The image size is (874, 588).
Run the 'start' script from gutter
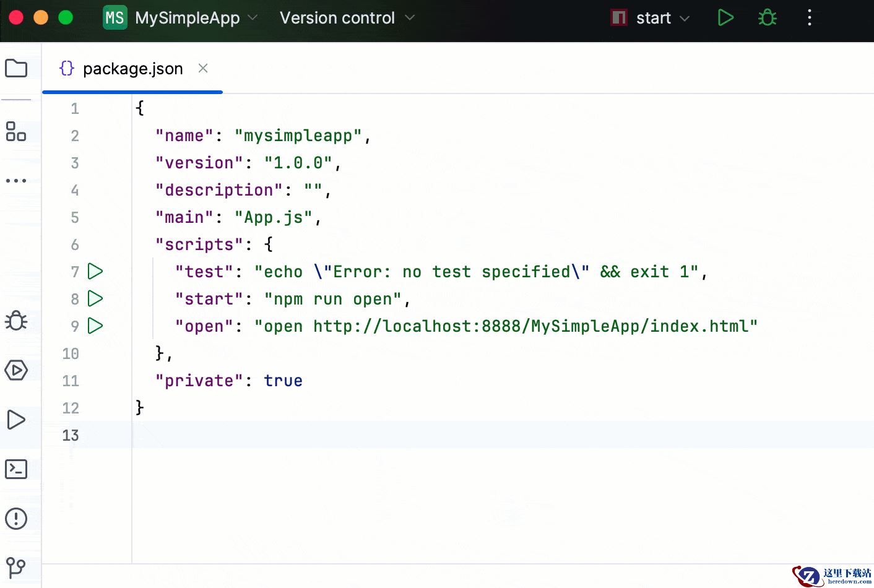(95, 298)
